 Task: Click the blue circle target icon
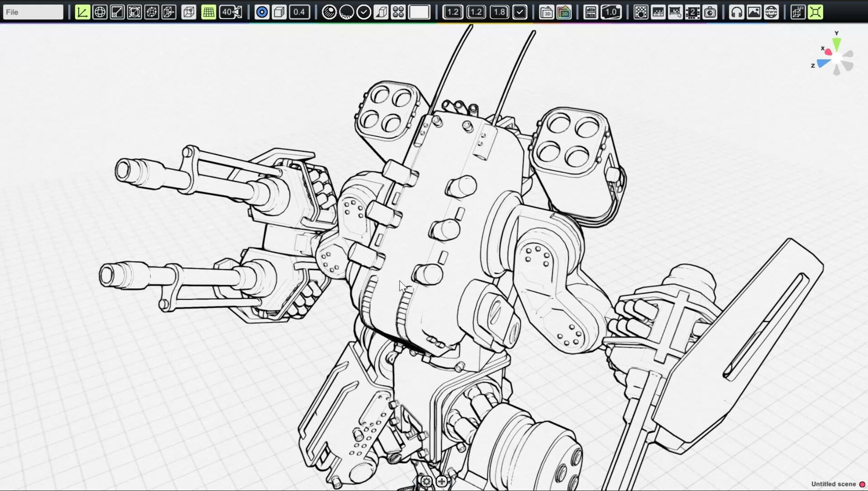[262, 12]
